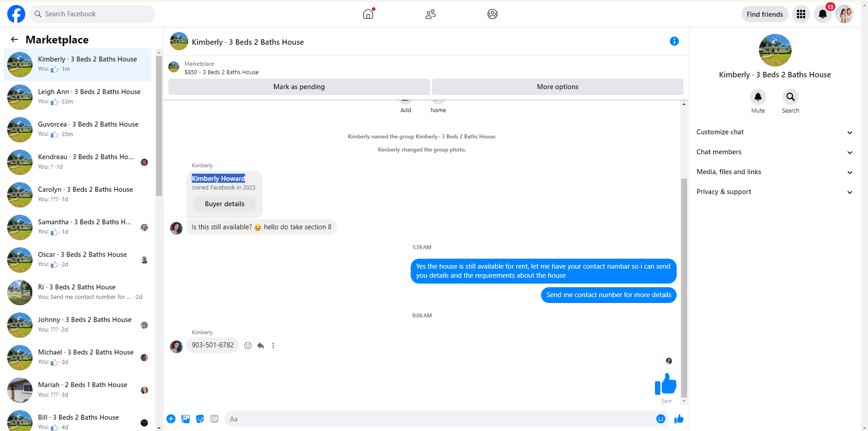Click the 'Send me contact number' message bubble
The width and height of the screenshot is (868, 431).
click(x=608, y=295)
